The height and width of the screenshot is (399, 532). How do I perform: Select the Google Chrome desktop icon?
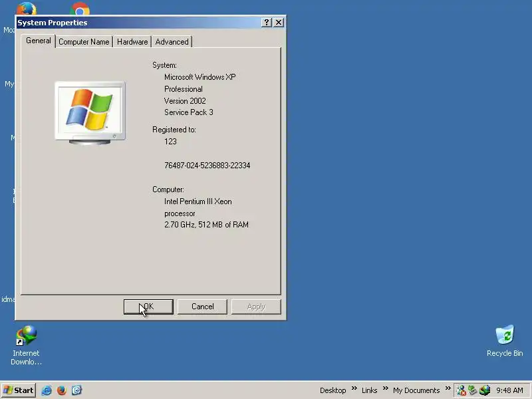[80, 9]
